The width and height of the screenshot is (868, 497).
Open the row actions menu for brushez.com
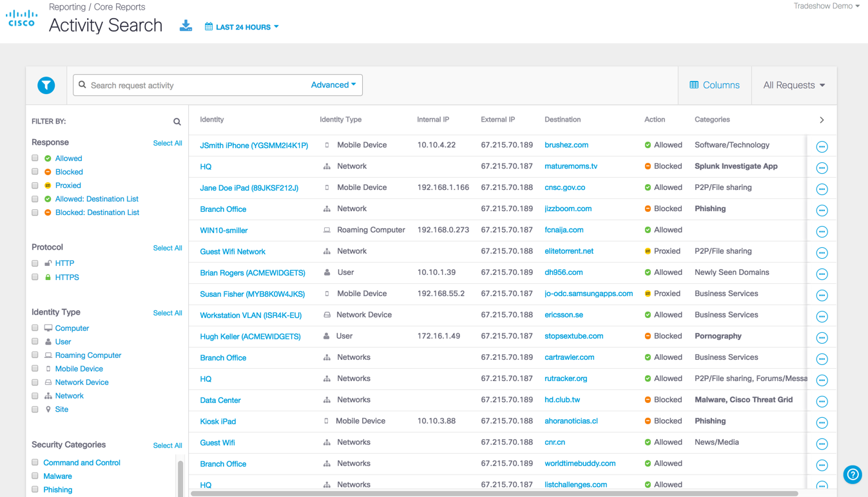coord(822,147)
